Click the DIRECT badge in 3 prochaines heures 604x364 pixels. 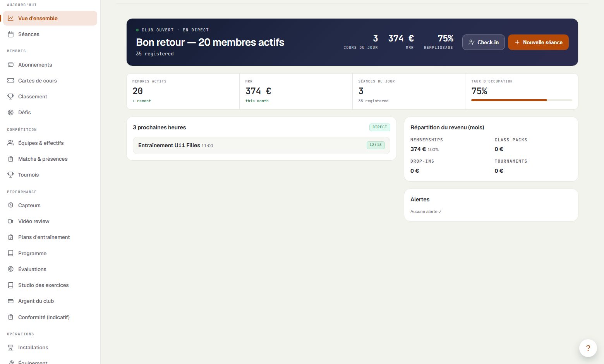(x=379, y=127)
